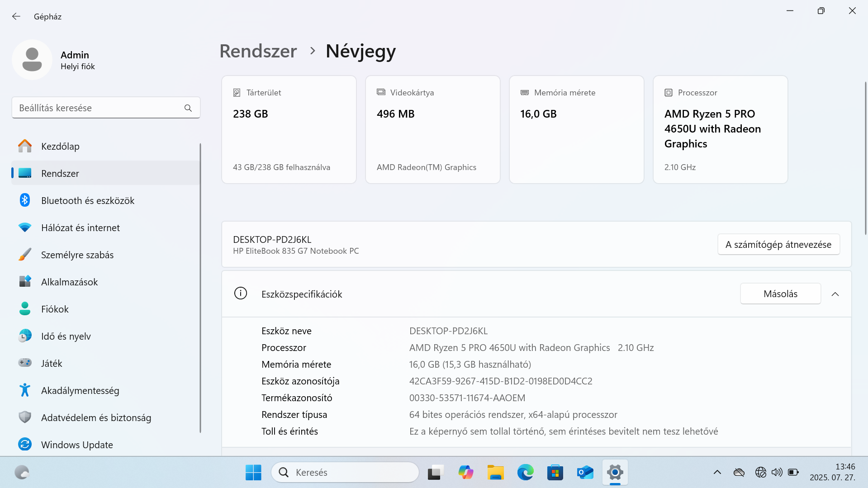Image resolution: width=868 pixels, height=488 pixels.
Task: Click product ID 00330-53571-11674-AAOEM
Action: tap(467, 398)
